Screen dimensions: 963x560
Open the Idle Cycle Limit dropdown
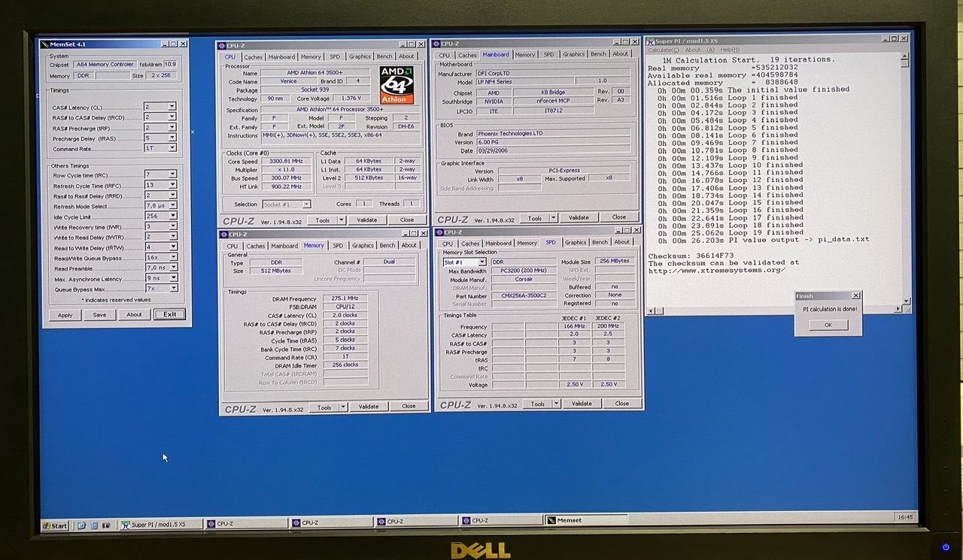point(172,216)
